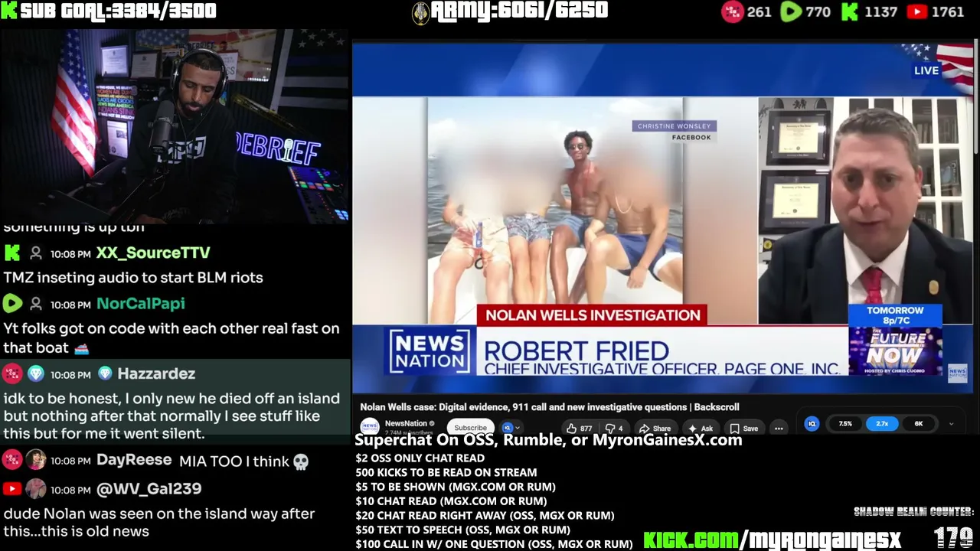Click the LIVE badge on the video
The width and height of the screenshot is (980, 551).
point(926,70)
